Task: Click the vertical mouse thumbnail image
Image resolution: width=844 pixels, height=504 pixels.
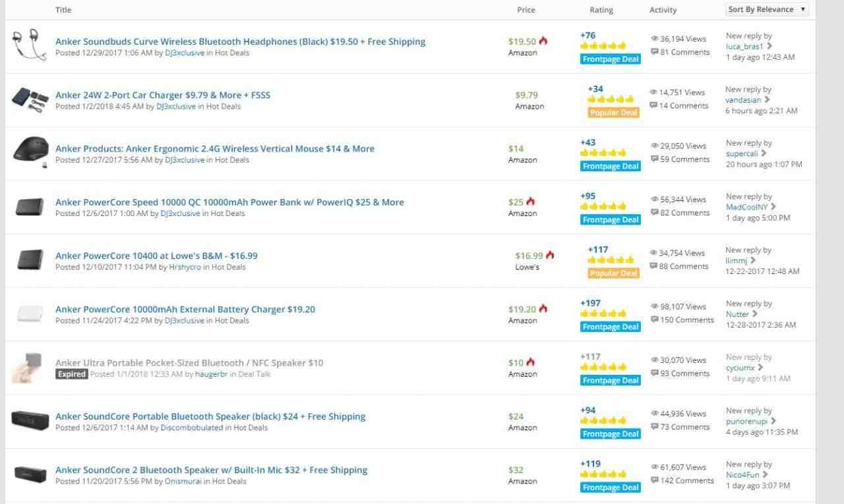Action: (30, 153)
